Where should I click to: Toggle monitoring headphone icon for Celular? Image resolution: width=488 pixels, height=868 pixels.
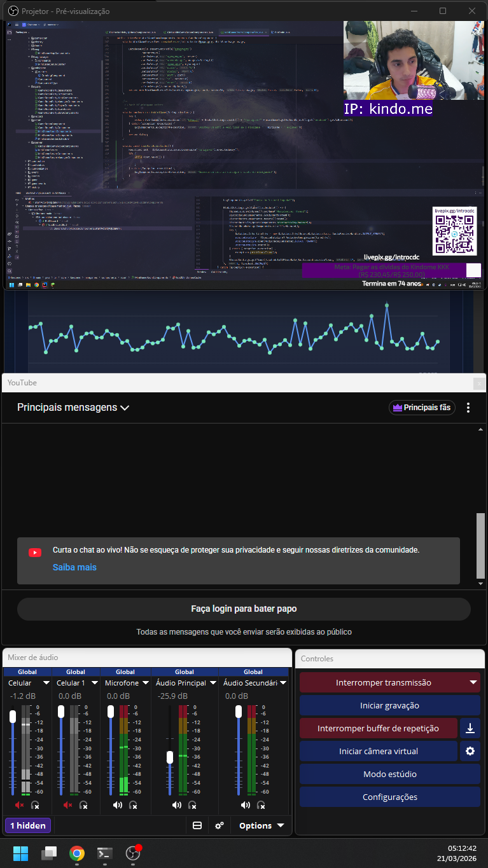pyautogui.click(x=36, y=805)
